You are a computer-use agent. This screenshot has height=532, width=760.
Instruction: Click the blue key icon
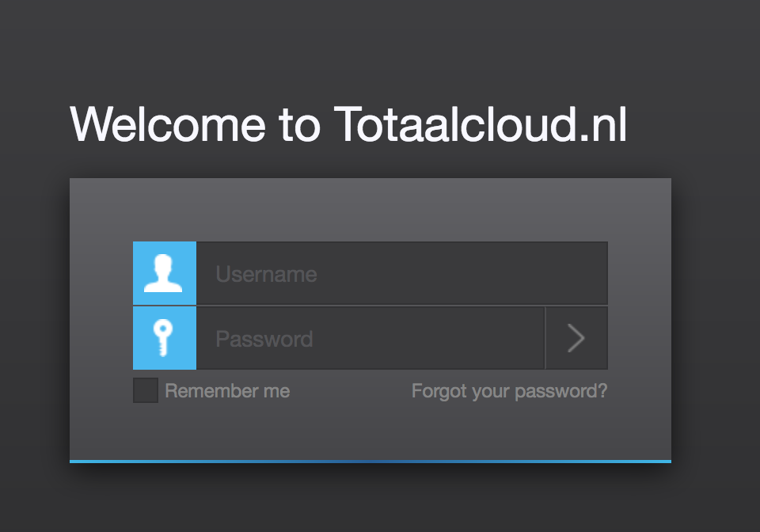point(165,338)
